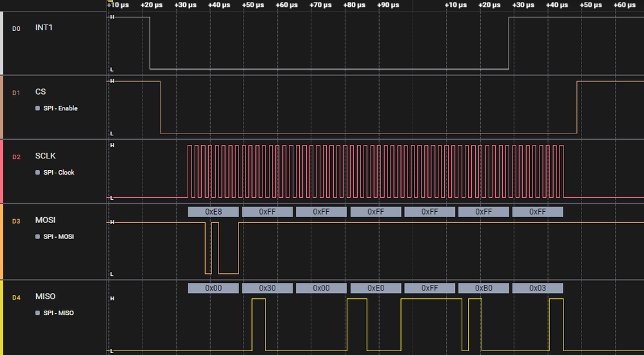This screenshot has height=355, width=644.
Task: Click the SPI - MISO analyzer label
Action: coord(59,312)
